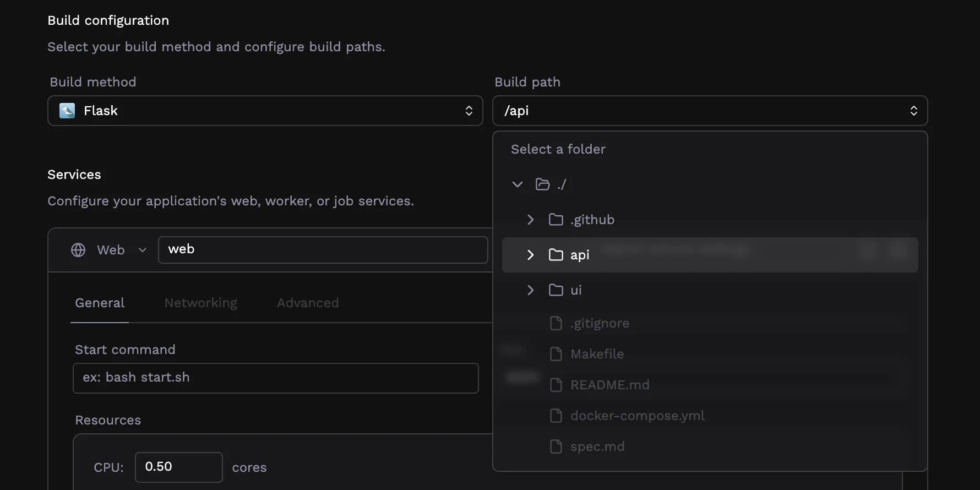This screenshot has height=490, width=980.
Task: Expand the ui folder chevron
Action: (530, 290)
